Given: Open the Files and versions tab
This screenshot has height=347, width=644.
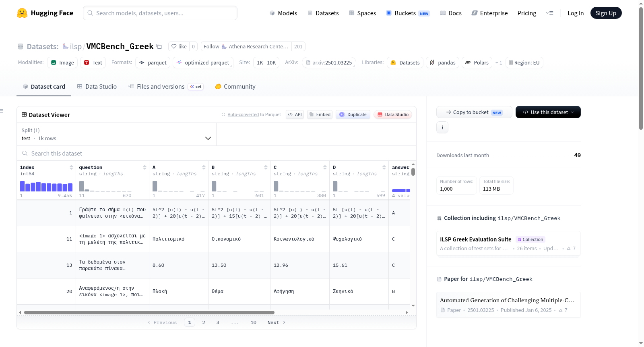Looking at the screenshot, I should tap(166, 86).
